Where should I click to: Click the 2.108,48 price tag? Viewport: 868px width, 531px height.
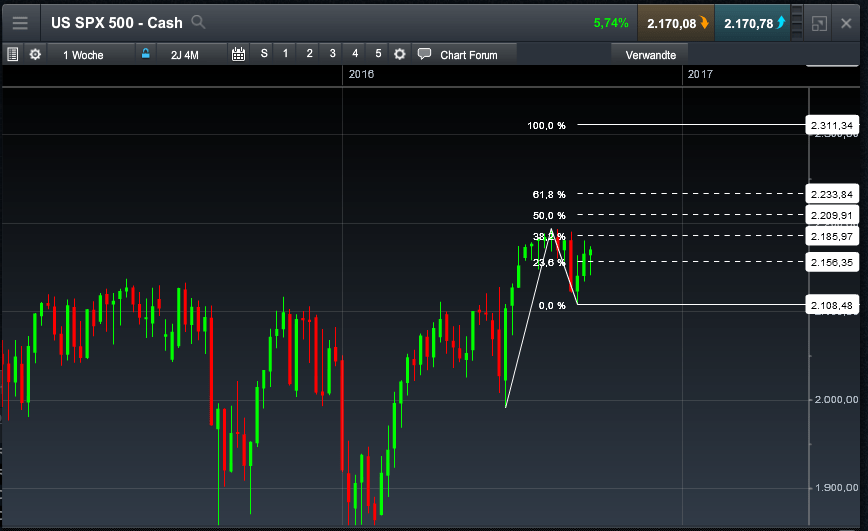tap(832, 305)
